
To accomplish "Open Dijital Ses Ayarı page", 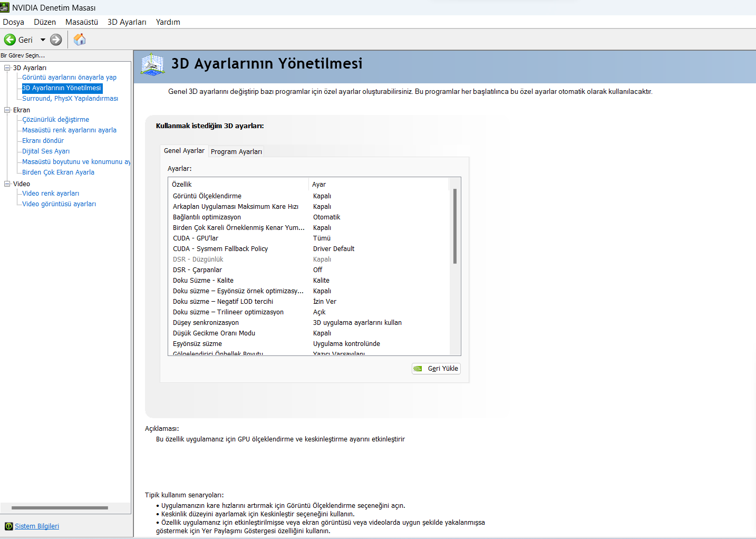I will [46, 151].
